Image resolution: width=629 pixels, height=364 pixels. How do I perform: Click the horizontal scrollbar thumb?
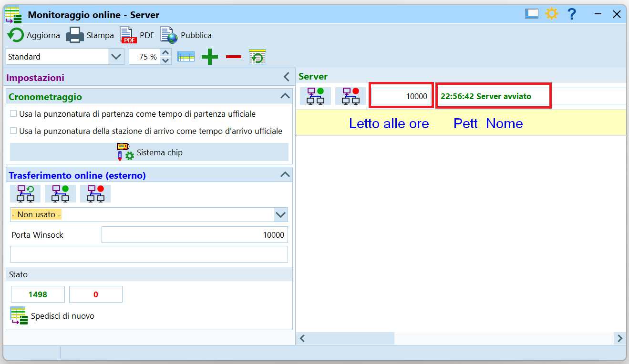click(351, 338)
